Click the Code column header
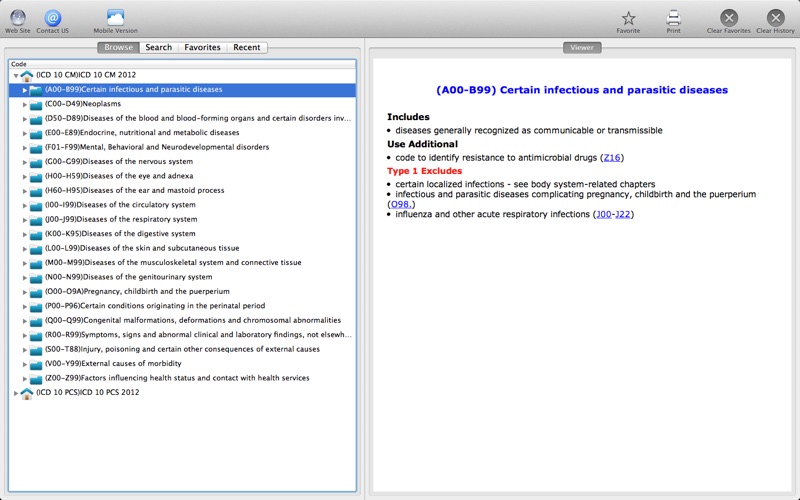This screenshot has width=800, height=500. [182, 64]
